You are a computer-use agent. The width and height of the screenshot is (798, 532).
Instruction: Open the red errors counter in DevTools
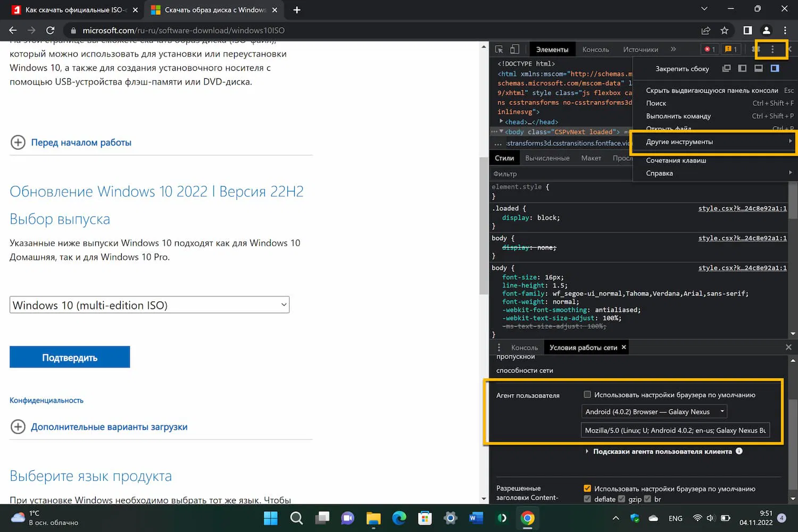coord(709,49)
